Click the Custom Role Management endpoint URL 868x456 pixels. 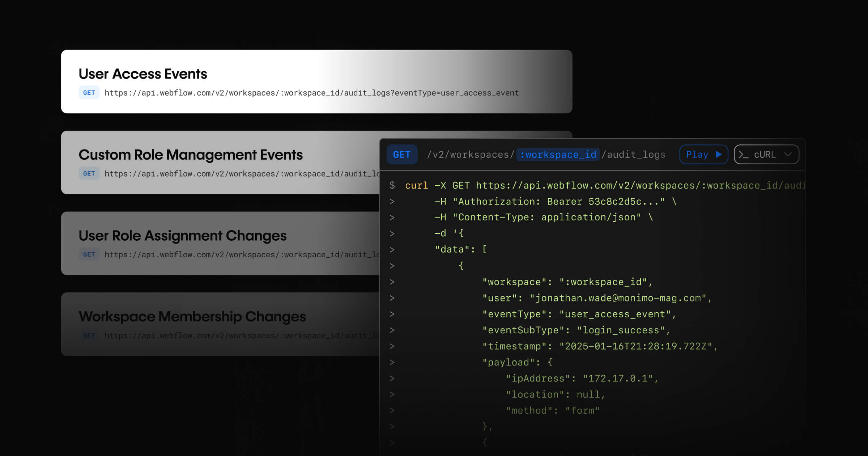[x=242, y=174]
